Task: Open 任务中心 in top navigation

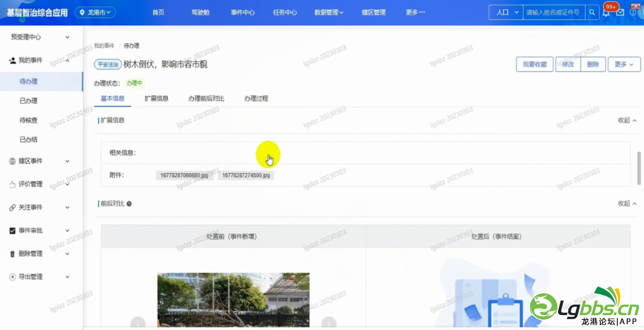Action: coord(285,13)
